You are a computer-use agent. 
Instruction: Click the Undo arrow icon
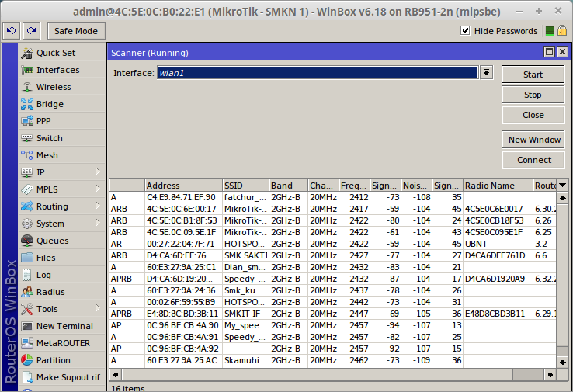click(12, 31)
